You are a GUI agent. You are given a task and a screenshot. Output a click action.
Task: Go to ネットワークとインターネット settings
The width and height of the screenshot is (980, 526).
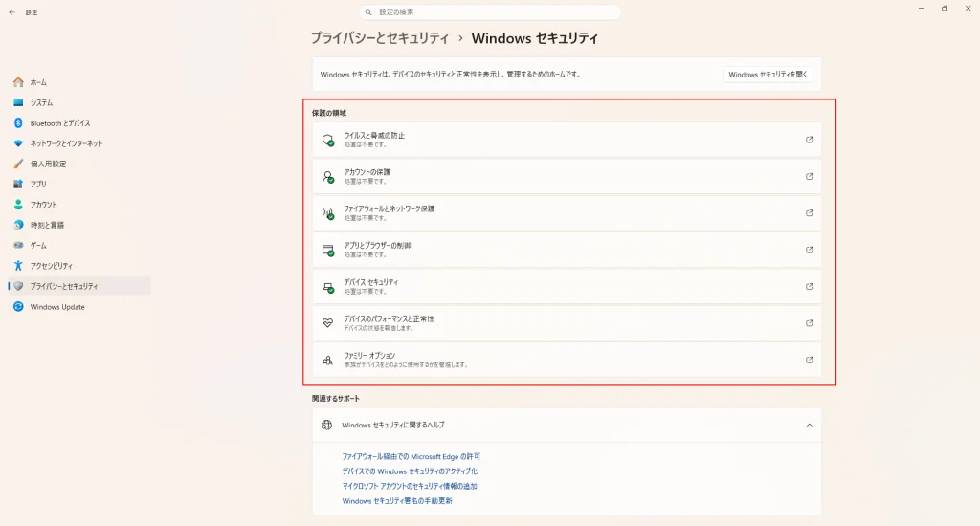click(x=79, y=143)
